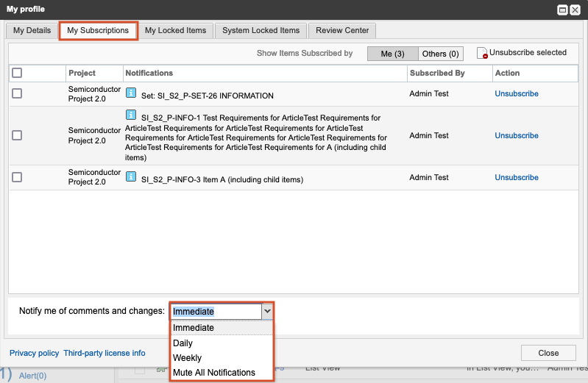This screenshot has height=383, width=588.
Task: Switch to the System Locked Items tab
Action: (261, 30)
